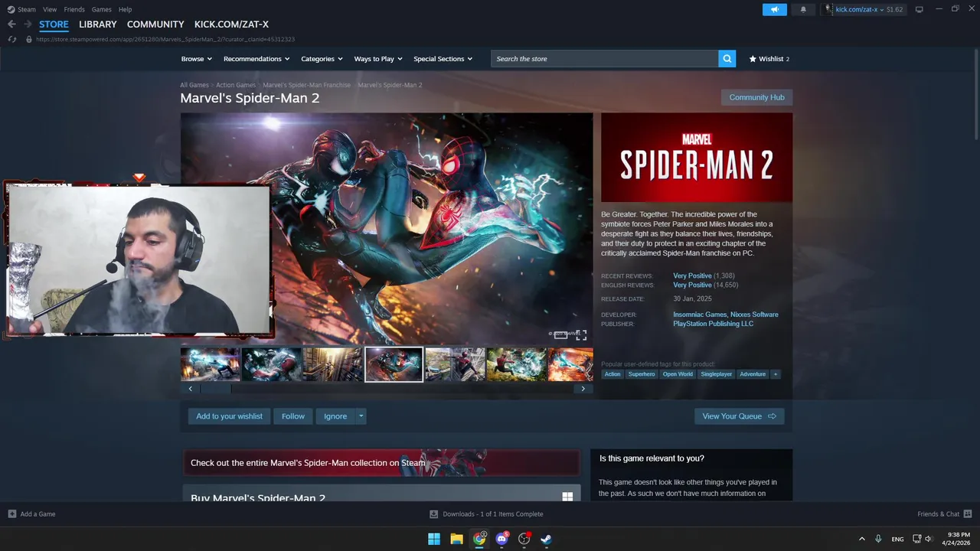Open the kick.com/zat-x account dropdown
Screen dimensions: 980x551
tap(864, 9)
